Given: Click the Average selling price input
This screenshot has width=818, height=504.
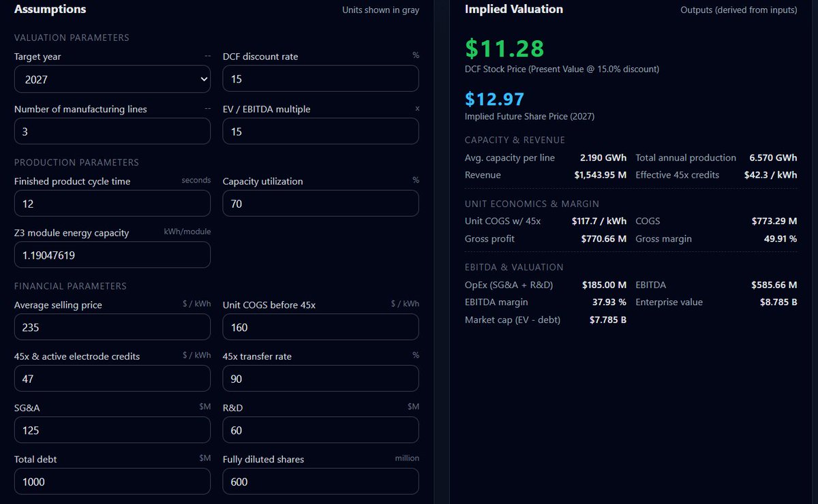Looking at the screenshot, I should [112, 327].
